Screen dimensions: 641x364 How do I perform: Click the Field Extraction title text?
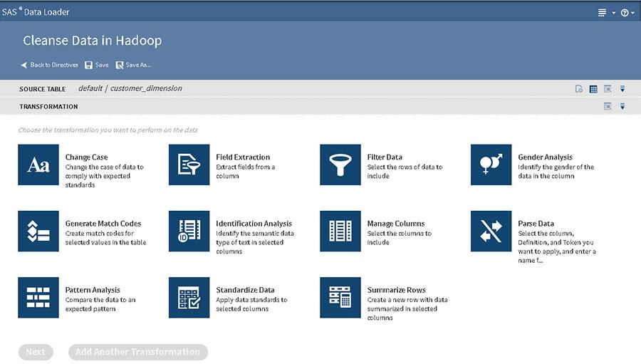tap(243, 157)
